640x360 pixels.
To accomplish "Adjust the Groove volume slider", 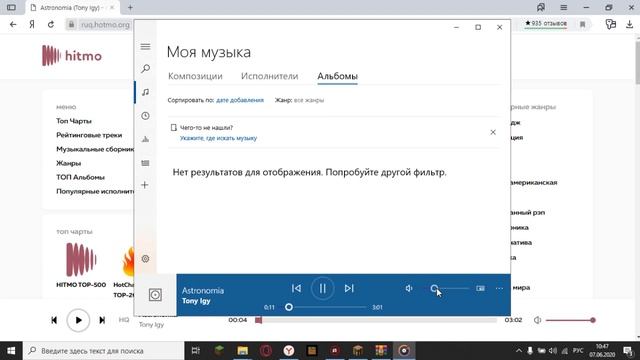I will coord(451,289).
